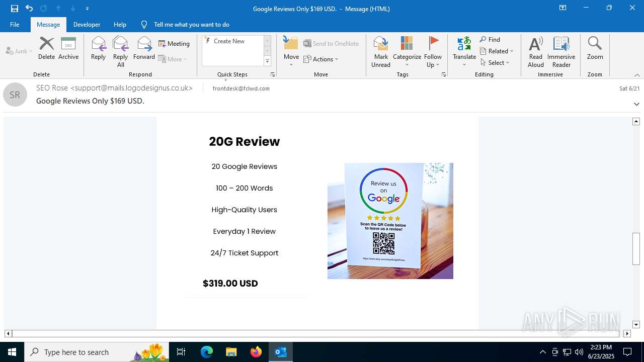
Task: Launch Microsoft Edge from the taskbar
Action: (207, 352)
